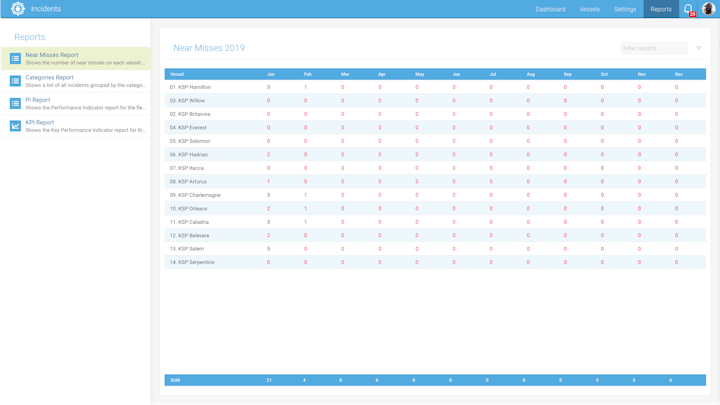Click the Vessel column header
Viewport: 720px width, 405px height.
point(177,74)
